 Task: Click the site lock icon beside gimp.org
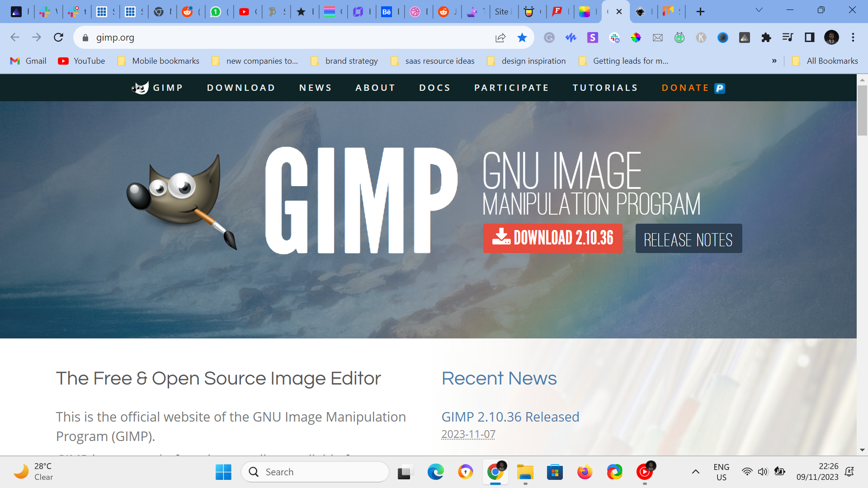pos(85,38)
